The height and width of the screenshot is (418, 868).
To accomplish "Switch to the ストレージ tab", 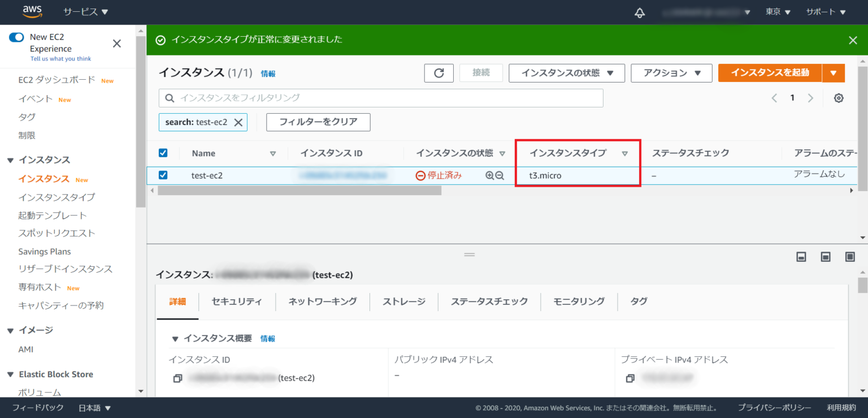I will click(x=403, y=301).
